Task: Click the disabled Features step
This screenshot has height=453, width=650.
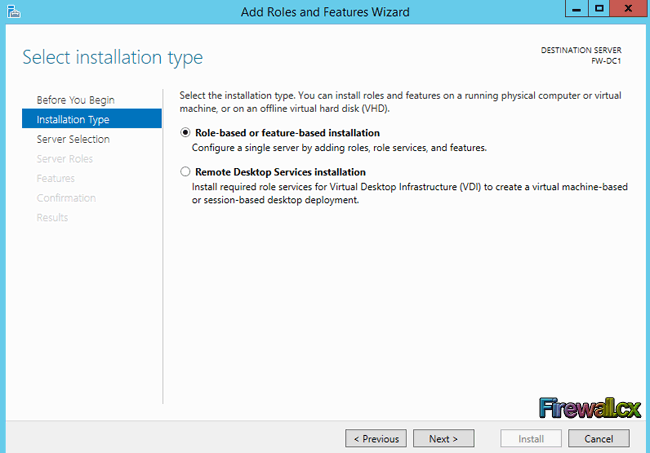Action: [x=56, y=178]
